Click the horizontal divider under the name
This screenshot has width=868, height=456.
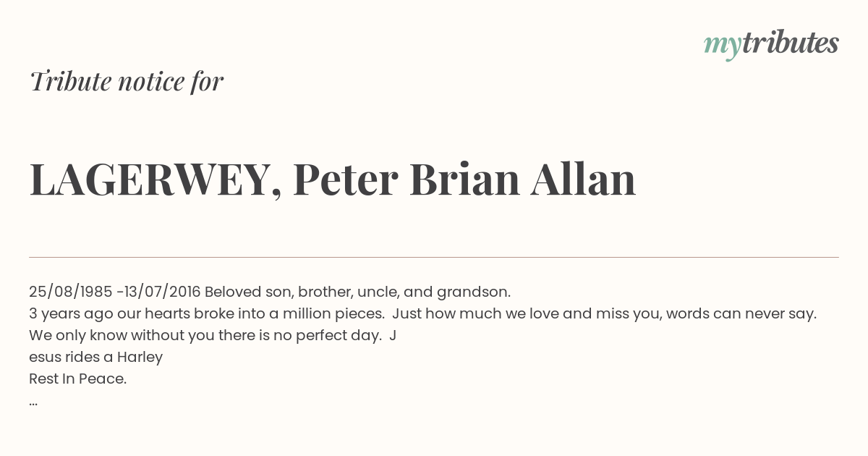click(x=434, y=257)
